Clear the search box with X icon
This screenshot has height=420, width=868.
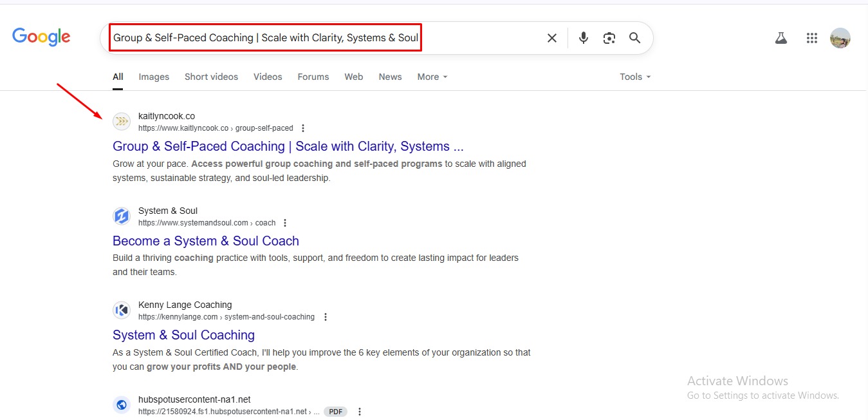pos(551,38)
